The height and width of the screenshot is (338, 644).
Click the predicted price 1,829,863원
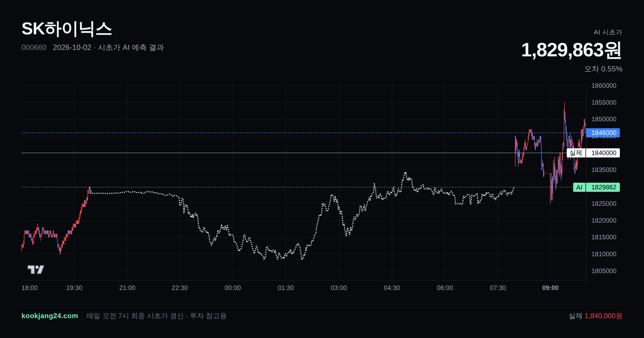click(572, 50)
